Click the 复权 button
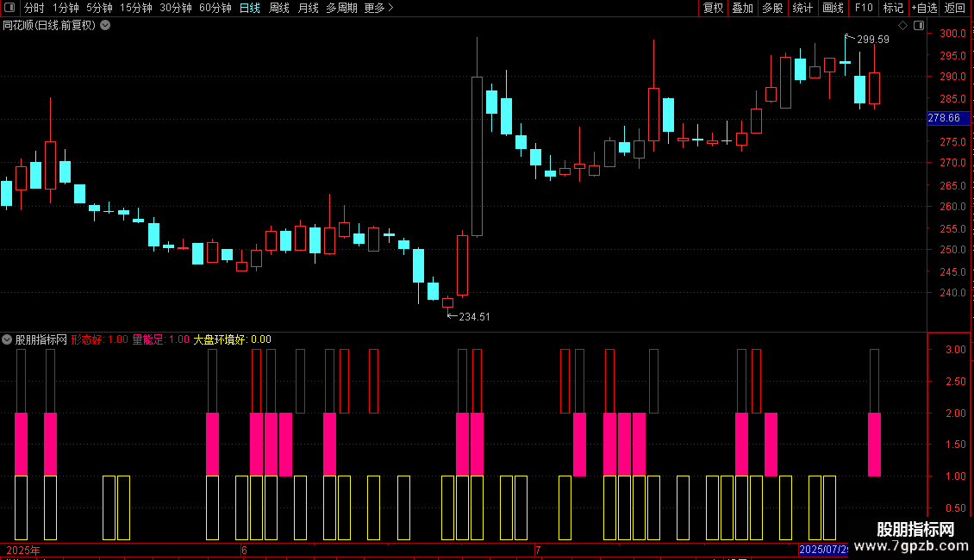The height and width of the screenshot is (560, 974). (713, 8)
